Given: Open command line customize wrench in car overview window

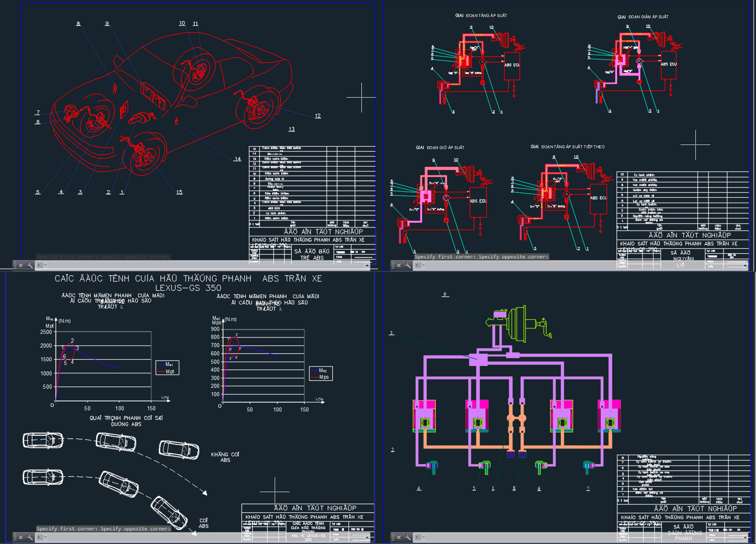Looking at the screenshot, I should click(x=30, y=265).
